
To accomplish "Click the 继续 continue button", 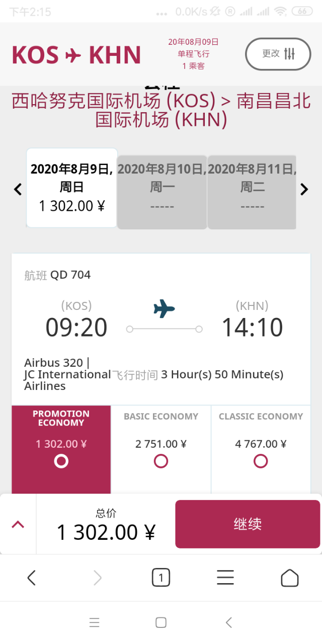I will click(248, 524).
